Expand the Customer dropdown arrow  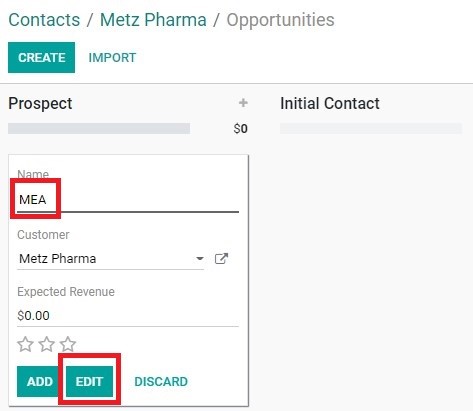(x=200, y=259)
